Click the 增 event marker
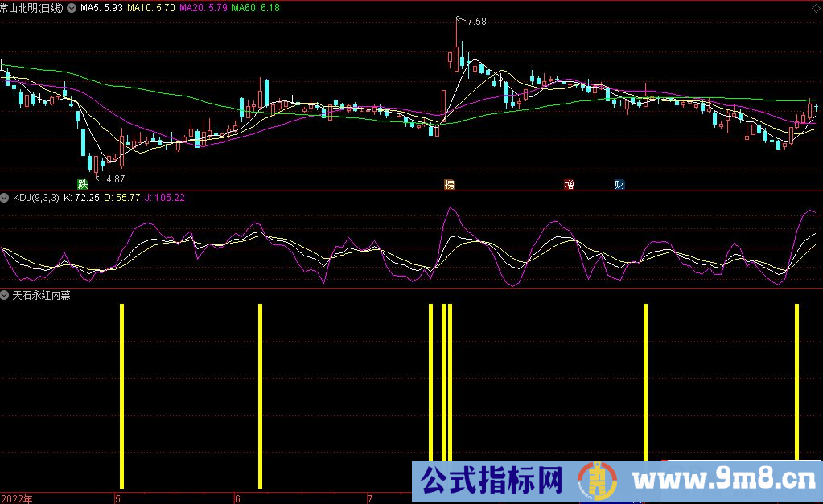Screen dimensions: 823x504 coord(569,184)
